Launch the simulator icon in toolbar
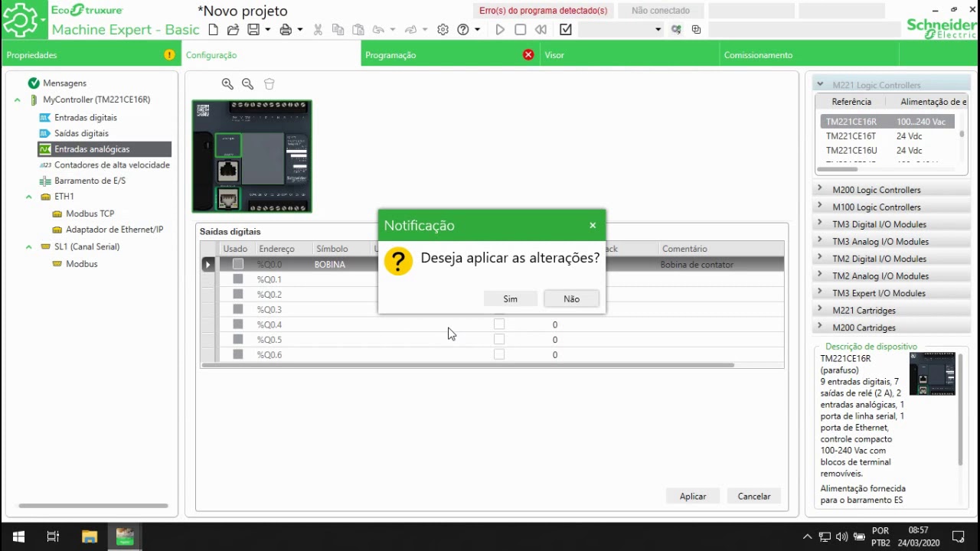980x551 pixels. 676,30
